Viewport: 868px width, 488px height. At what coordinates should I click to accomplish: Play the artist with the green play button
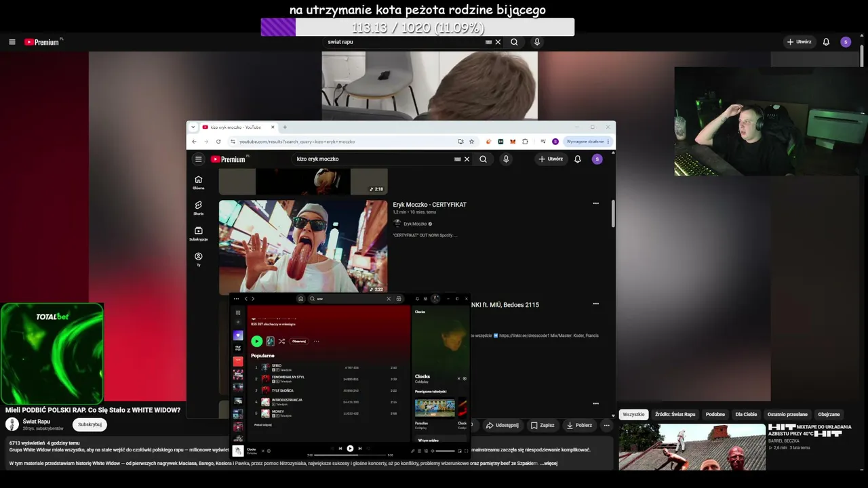click(256, 342)
